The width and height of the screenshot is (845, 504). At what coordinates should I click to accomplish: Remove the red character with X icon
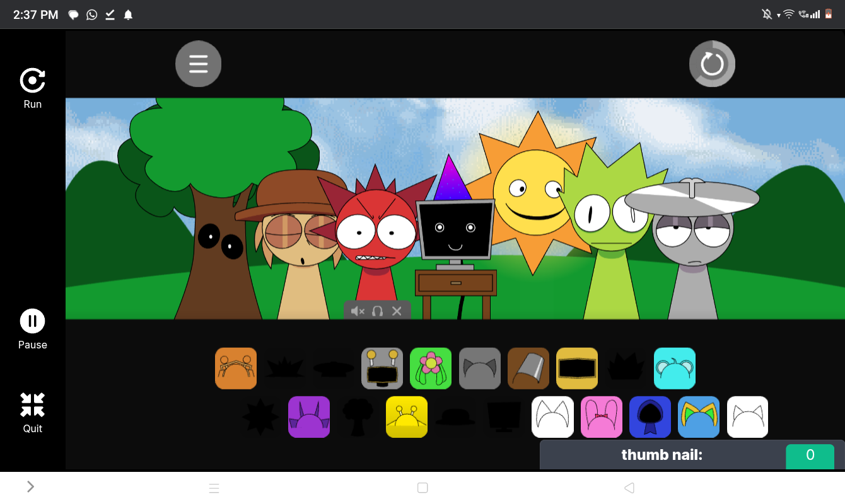(397, 311)
